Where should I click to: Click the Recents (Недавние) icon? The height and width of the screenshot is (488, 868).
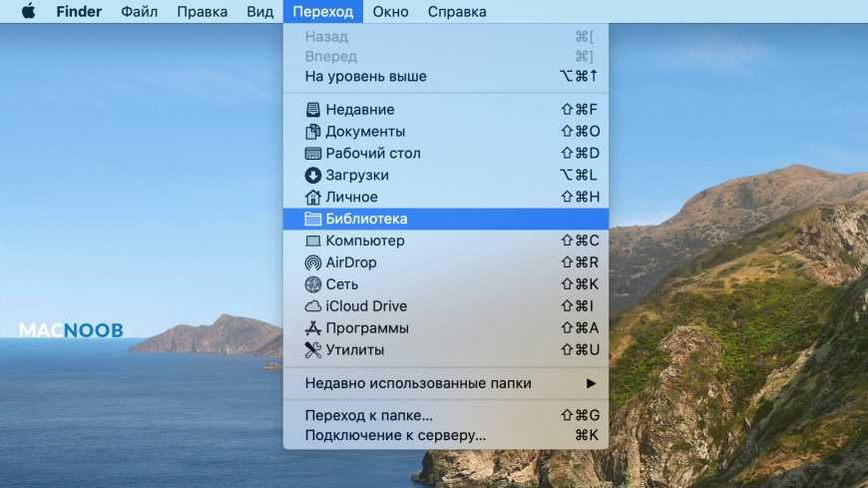coord(312,110)
